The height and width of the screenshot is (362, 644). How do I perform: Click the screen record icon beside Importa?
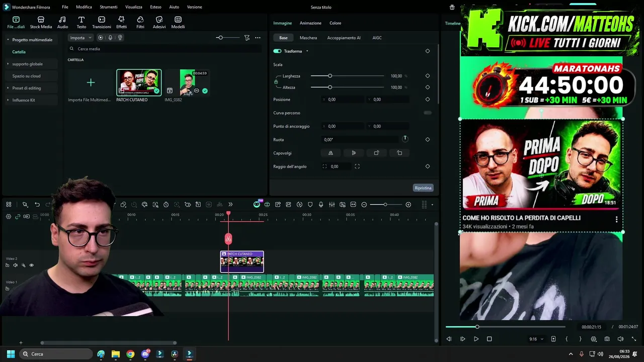point(101,38)
